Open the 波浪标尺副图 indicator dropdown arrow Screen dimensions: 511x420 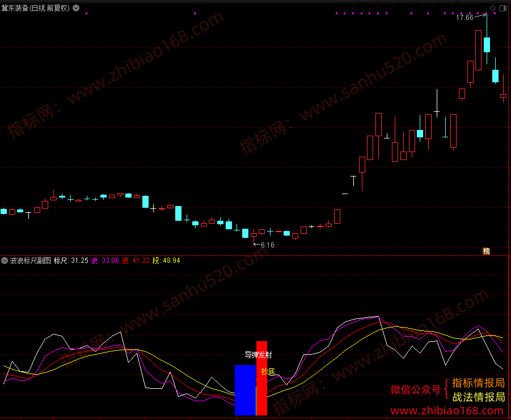tap(5, 261)
